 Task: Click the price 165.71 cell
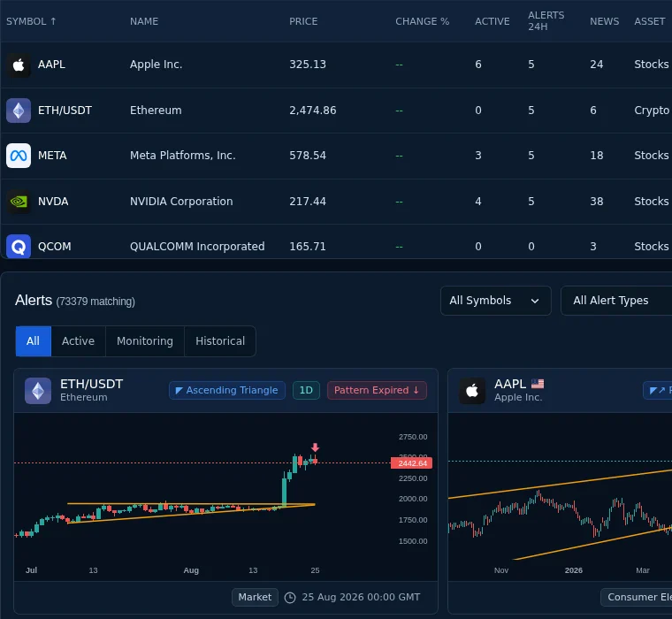tap(308, 247)
